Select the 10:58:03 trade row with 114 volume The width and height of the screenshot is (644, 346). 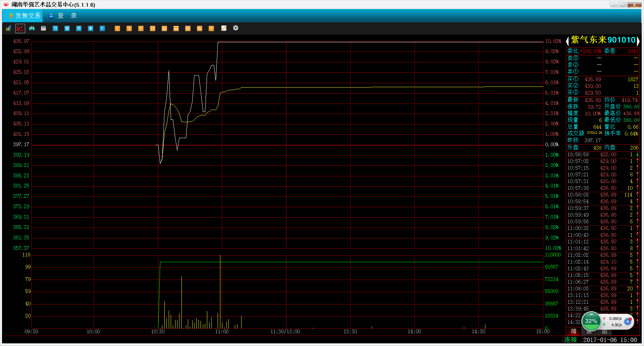(603, 195)
